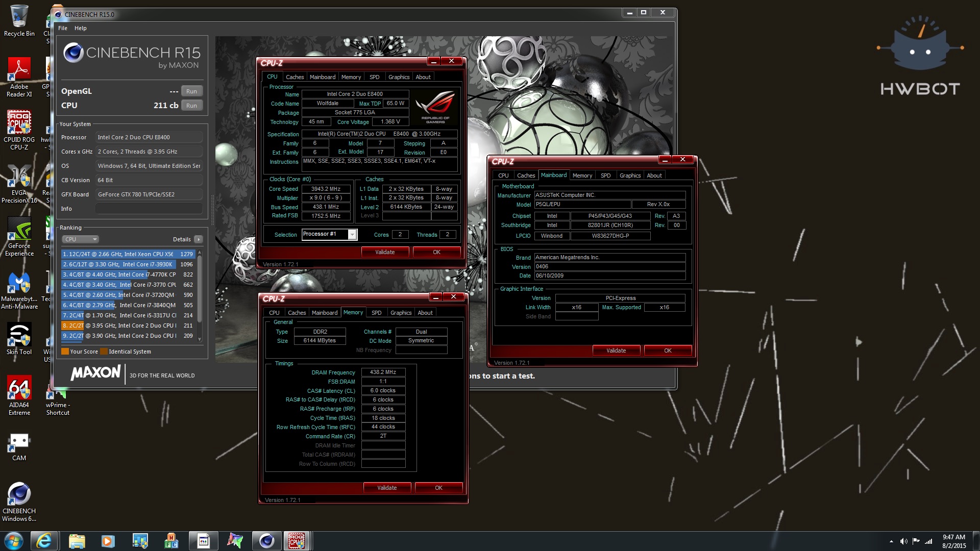Open the ranking CPU dropdown in Cinebench

pos(80,239)
